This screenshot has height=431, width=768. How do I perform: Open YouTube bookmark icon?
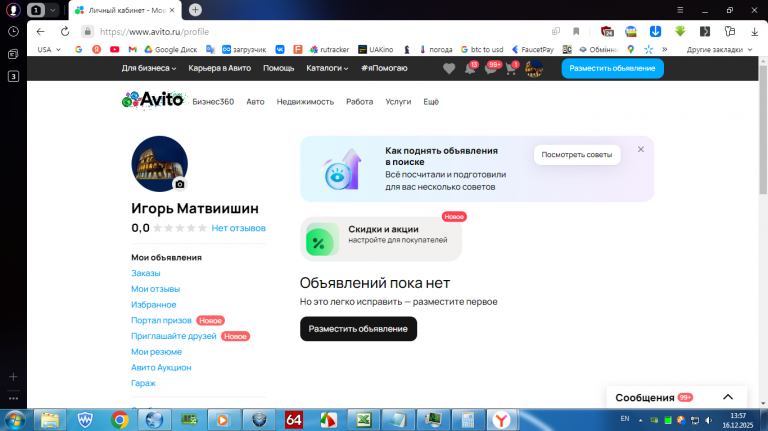115,49
